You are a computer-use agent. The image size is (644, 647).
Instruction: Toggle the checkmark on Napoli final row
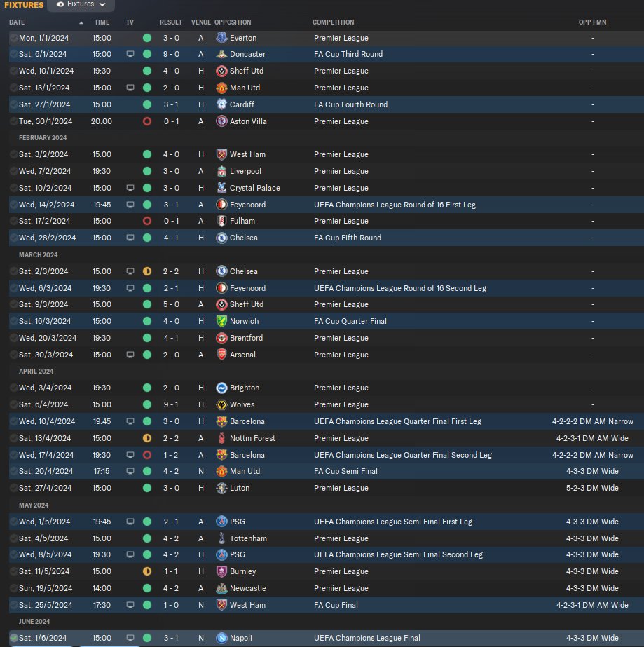pyautogui.click(x=13, y=638)
